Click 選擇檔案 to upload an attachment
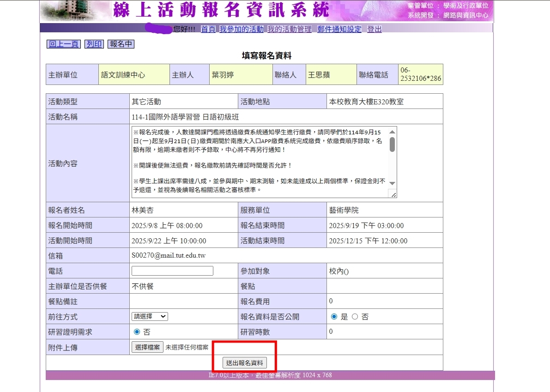The height and width of the screenshot is (392, 550). click(147, 347)
